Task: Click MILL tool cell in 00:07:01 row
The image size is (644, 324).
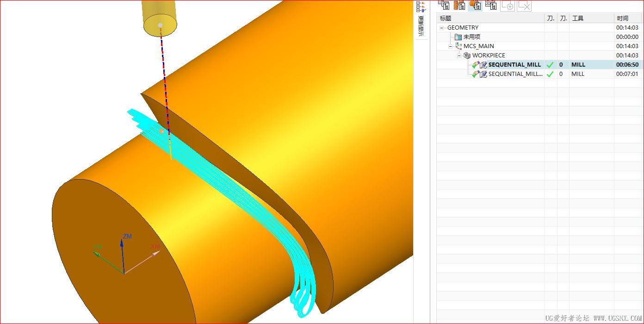Action: click(x=578, y=74)
